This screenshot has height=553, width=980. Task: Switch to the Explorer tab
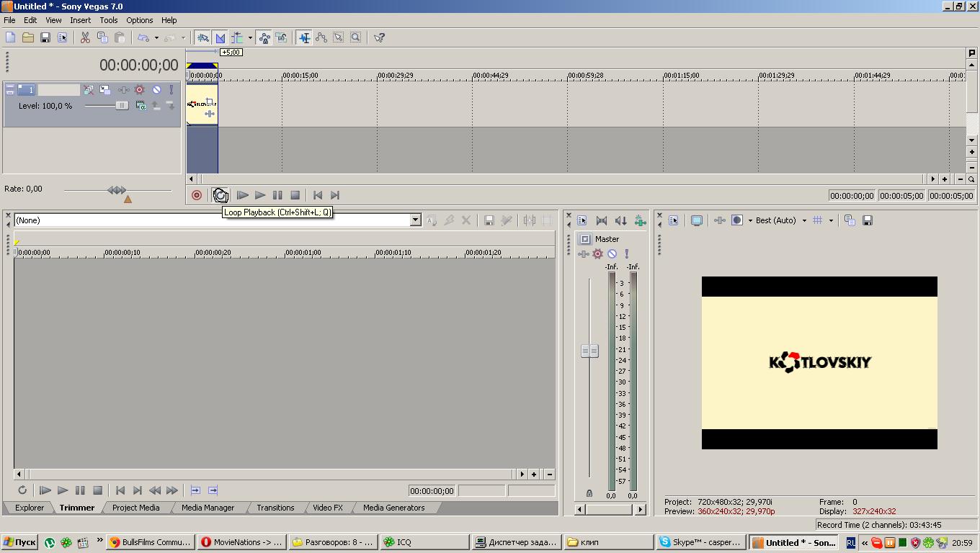pos(30,508)
